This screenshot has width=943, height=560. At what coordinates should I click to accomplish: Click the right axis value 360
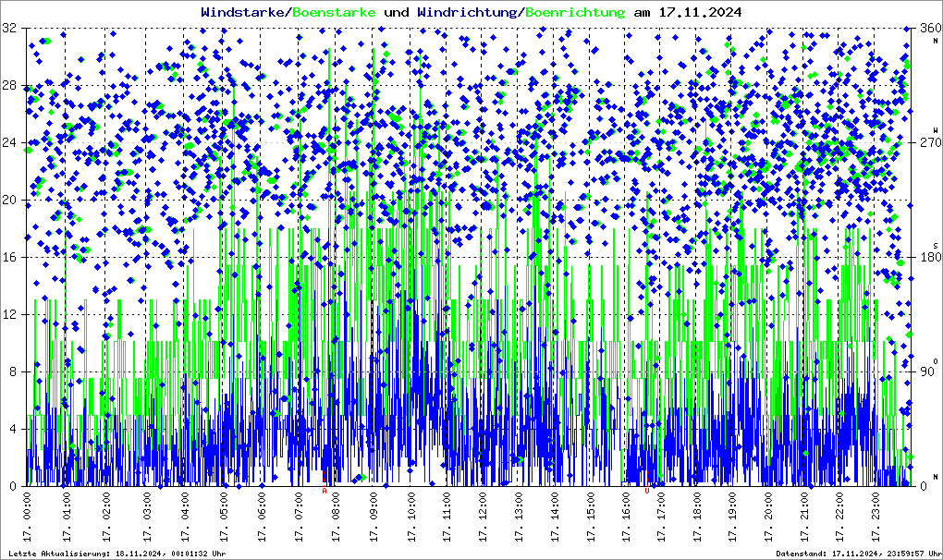pyautogui.click(x=930, y=29)
